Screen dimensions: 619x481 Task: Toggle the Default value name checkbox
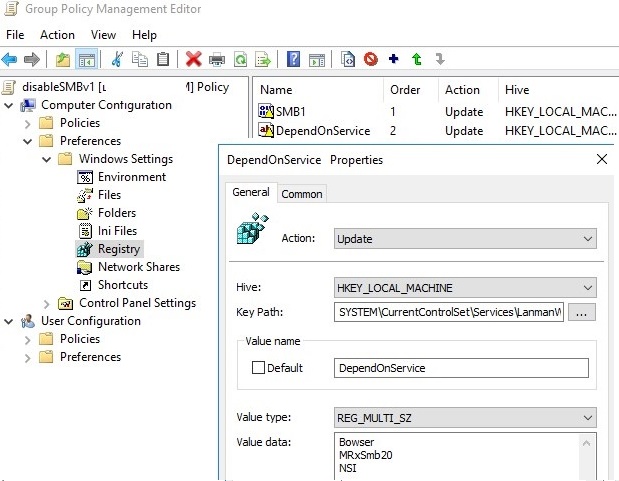click(x=258, y=368)
